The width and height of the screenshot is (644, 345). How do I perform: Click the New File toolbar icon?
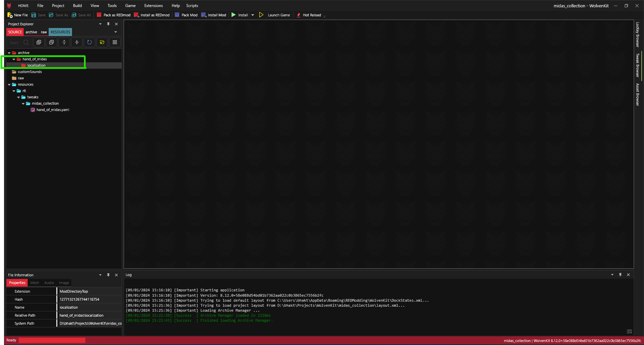pos(10,15)
